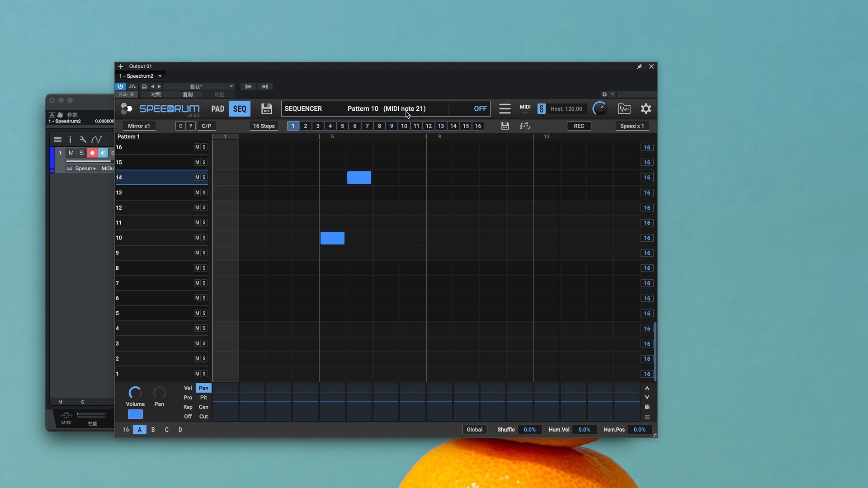
Task: Click the REC button
Action: 579,126
